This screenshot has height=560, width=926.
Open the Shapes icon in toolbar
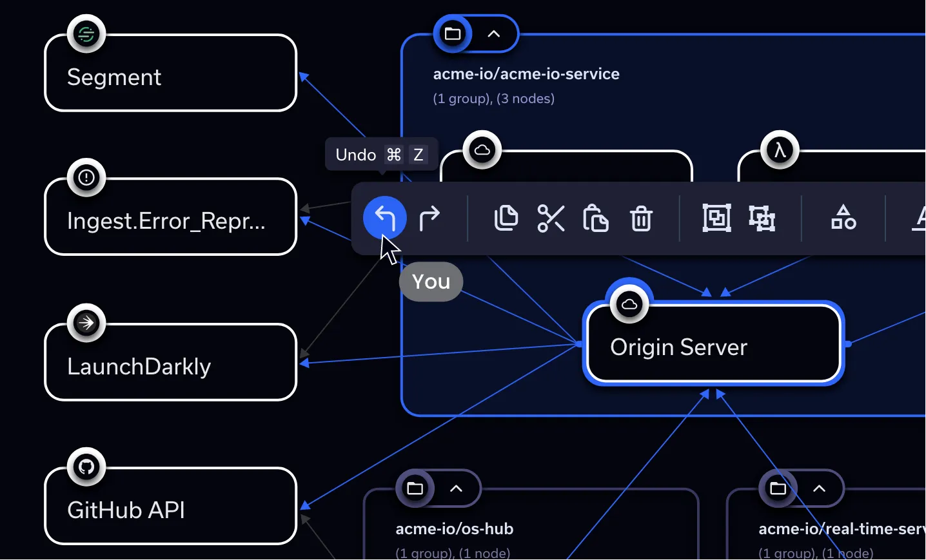(x=843, y=218)
